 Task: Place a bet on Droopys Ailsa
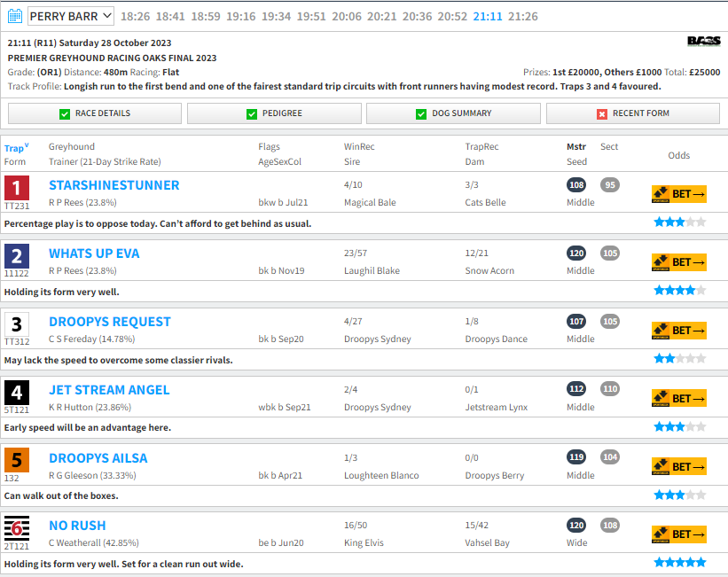[678, 466]
